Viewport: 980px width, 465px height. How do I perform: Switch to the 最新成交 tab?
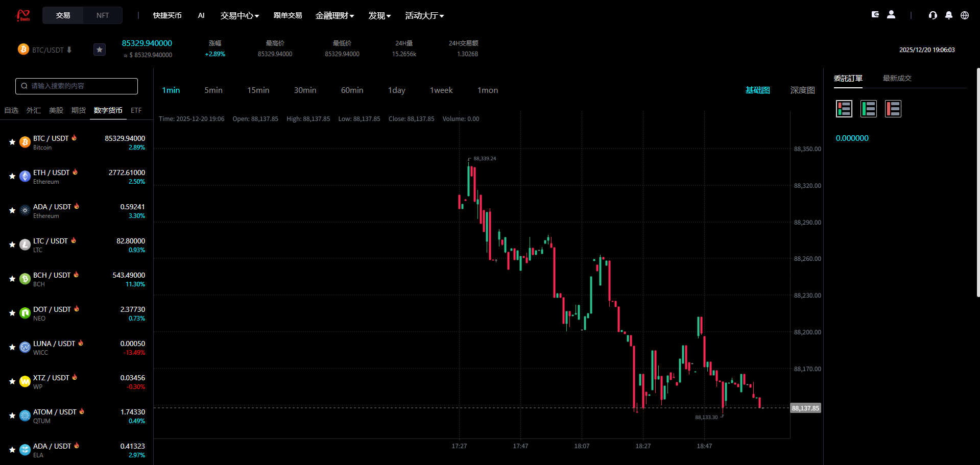(897, 78)
